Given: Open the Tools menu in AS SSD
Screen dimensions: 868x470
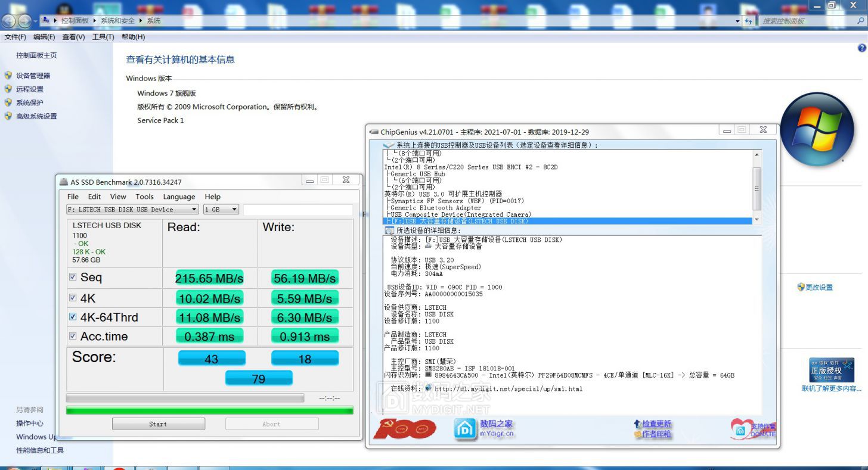Looking at the screenshot, I should (x=144, y=197).
